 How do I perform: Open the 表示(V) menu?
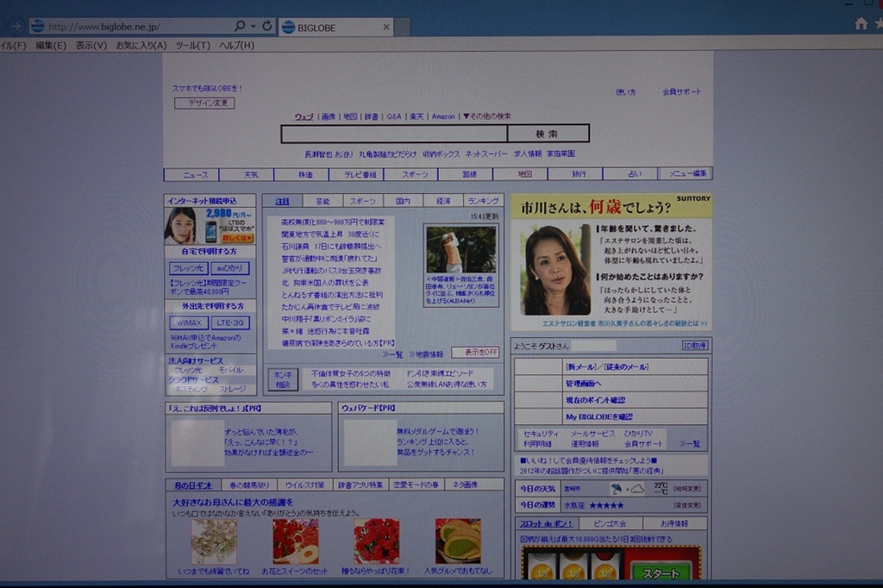91,45
